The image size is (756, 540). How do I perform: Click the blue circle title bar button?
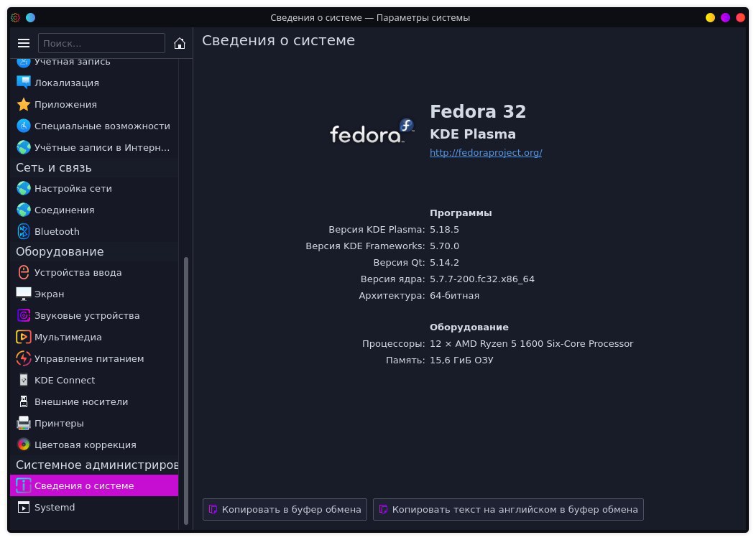pos(30,18)
